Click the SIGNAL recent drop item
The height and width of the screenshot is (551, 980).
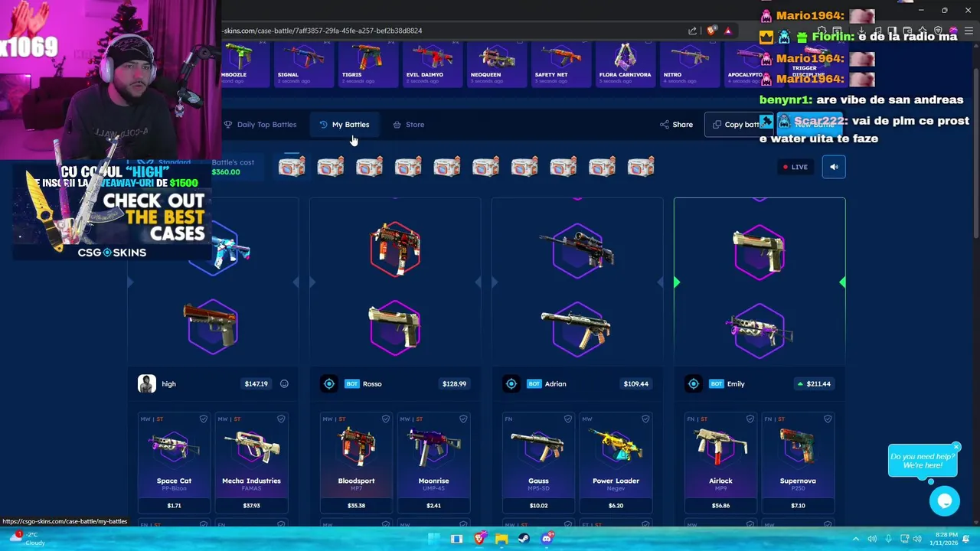coord(303,64)
